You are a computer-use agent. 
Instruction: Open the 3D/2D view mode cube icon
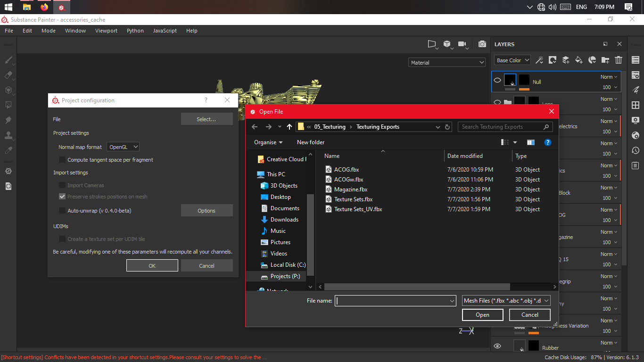(x=447, y=44)
